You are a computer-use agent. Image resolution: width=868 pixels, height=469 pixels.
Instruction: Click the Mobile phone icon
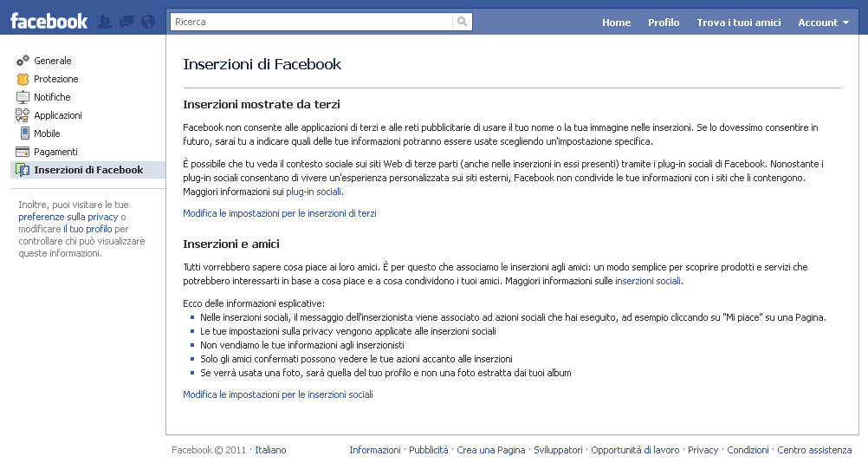coord(24,134)
